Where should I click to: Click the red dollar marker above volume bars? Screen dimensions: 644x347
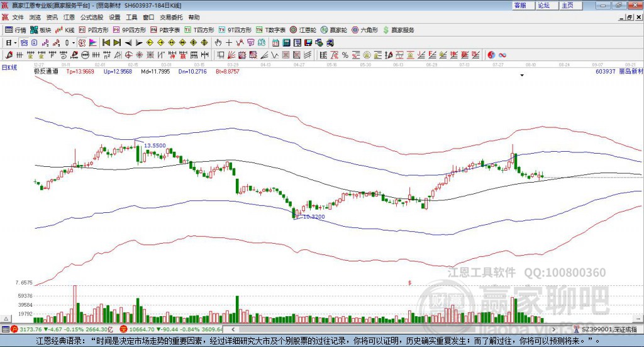coord(409,283)
